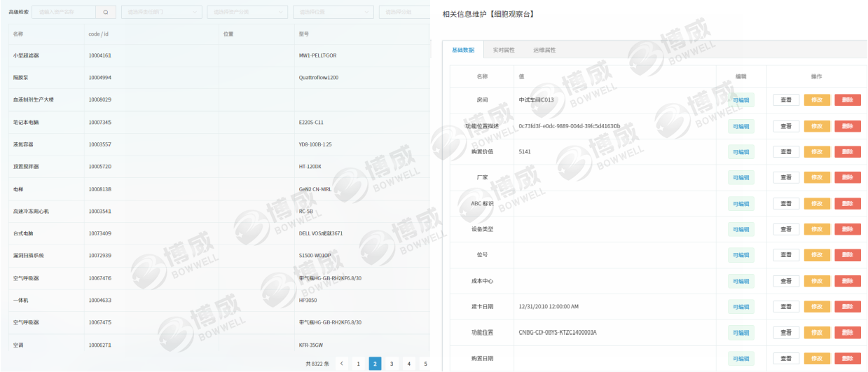Go to the previous page arrow

tap(341, 364)
